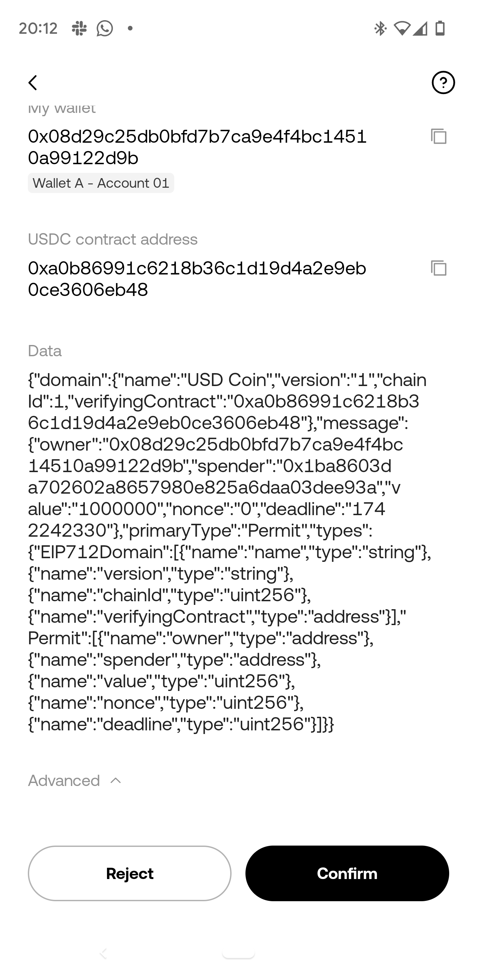The width and height of the screenshot is (477, 980).
Task: Collapse the Advanced section
Action: [x=75, y=781]
